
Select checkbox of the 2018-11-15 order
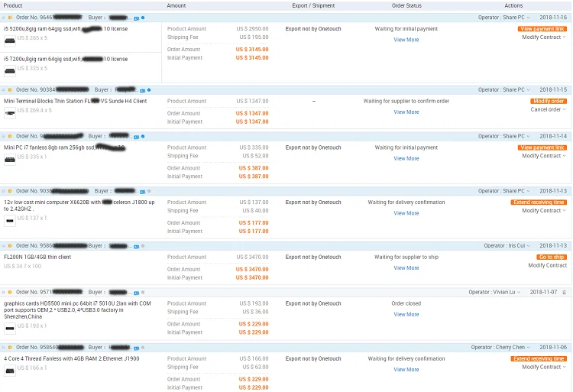pyautogui.click(x=4, y=90)
